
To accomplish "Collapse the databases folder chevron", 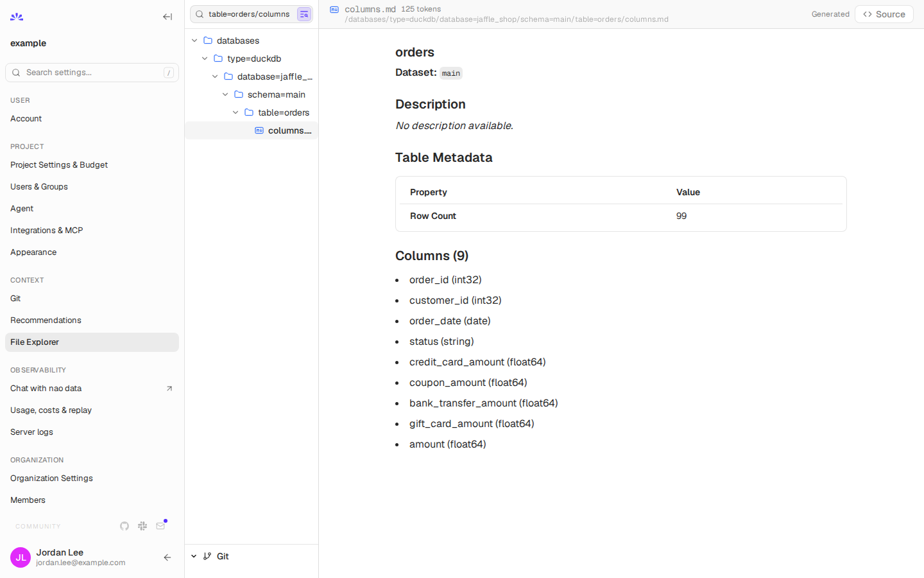I will (194, 40).
